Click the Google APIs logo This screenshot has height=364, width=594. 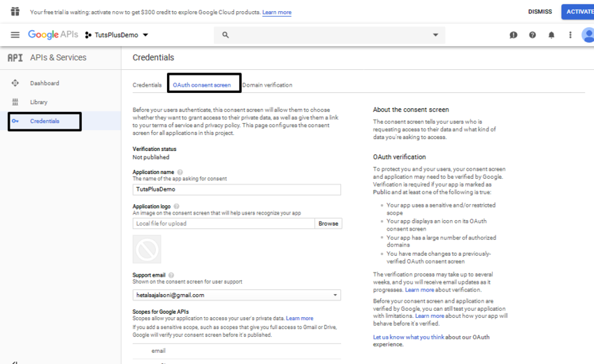53,34
